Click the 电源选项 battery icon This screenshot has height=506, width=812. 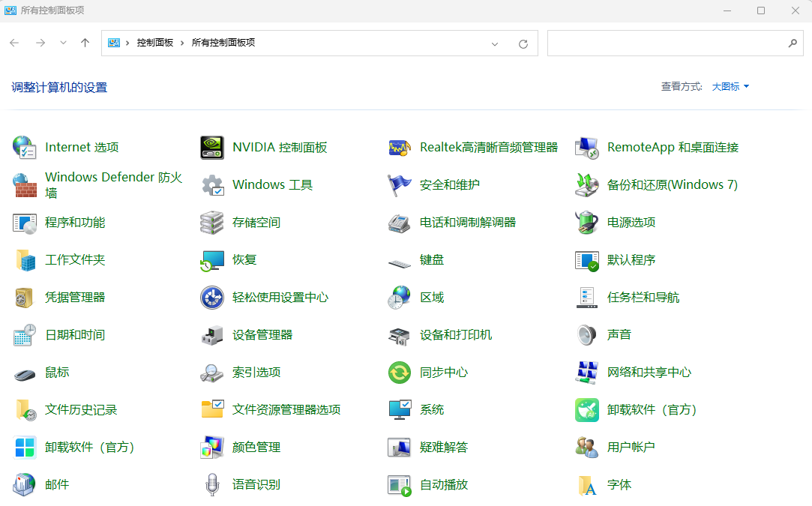(587, 223)
